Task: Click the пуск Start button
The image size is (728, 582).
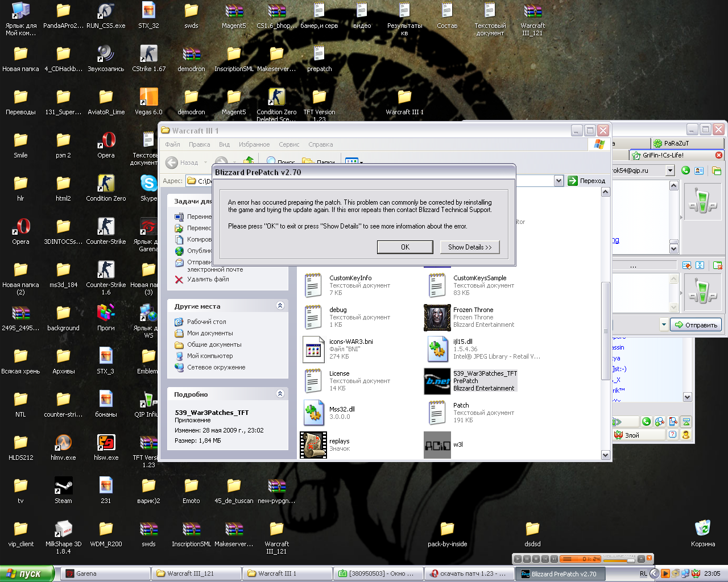Action: [27, 573]
